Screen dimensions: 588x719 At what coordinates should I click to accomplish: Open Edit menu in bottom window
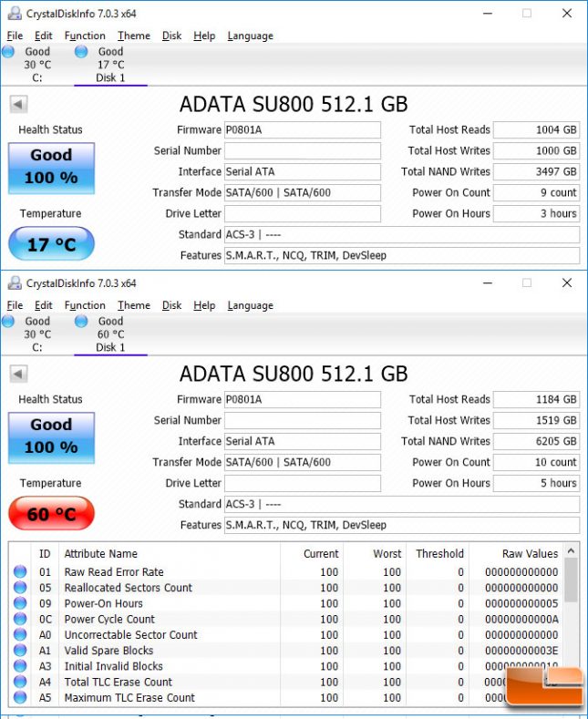(x=43, y=305)
